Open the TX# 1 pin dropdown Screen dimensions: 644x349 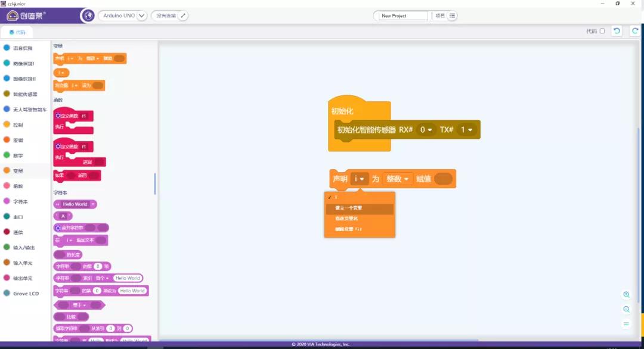tap(466, 130)
